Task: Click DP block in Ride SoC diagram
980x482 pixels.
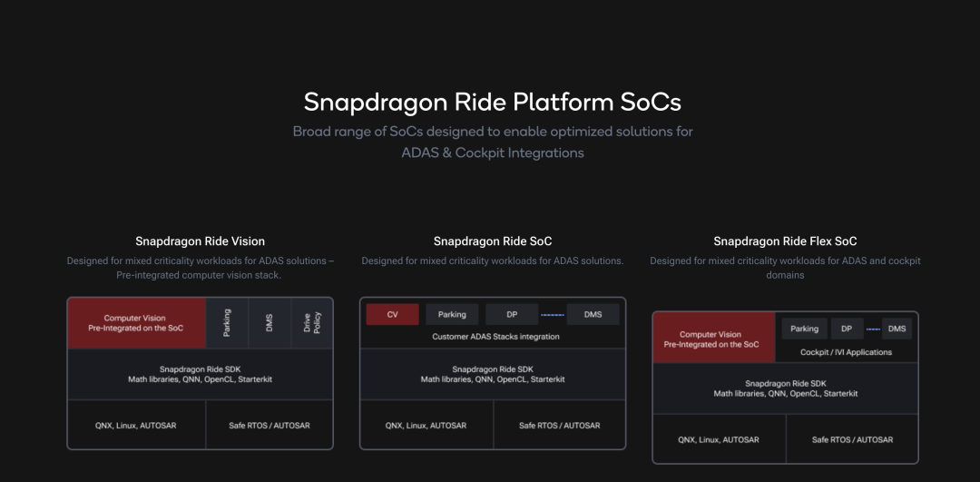Action: (512, 314)
